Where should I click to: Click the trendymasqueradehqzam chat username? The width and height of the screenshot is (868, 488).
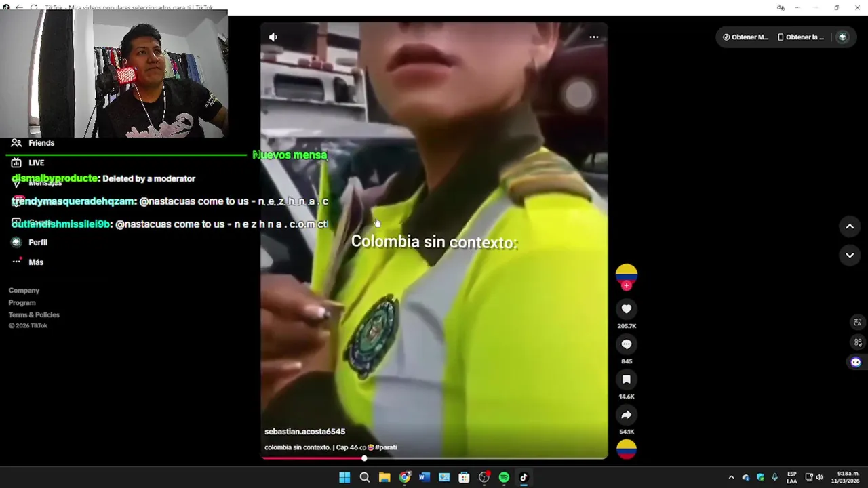[x=74, y=201]
